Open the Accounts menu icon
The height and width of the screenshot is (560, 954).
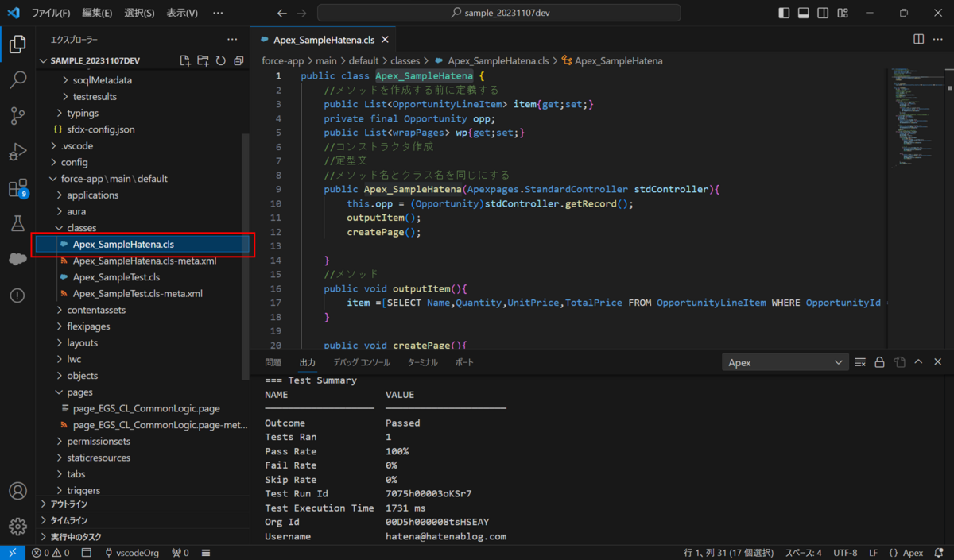pos(17,491)
